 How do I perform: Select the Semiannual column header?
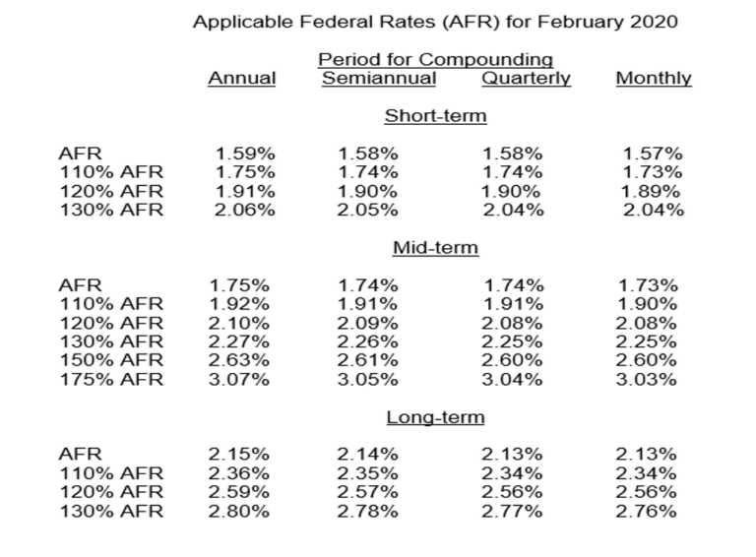click(x=379, y=79)
